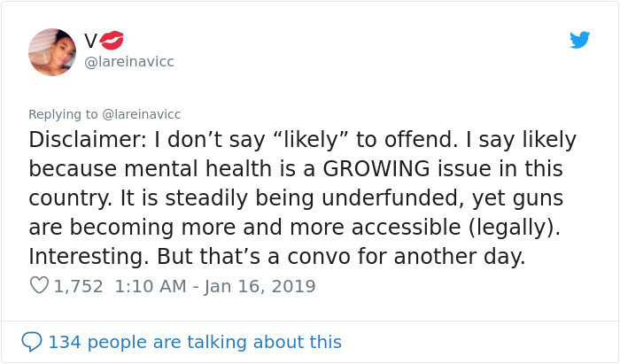Open the display name V

click(90, 41)
